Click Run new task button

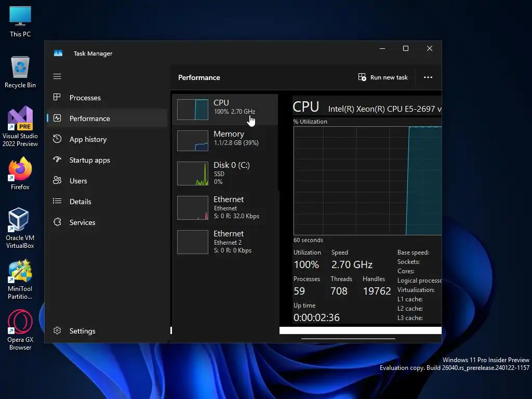383,77
